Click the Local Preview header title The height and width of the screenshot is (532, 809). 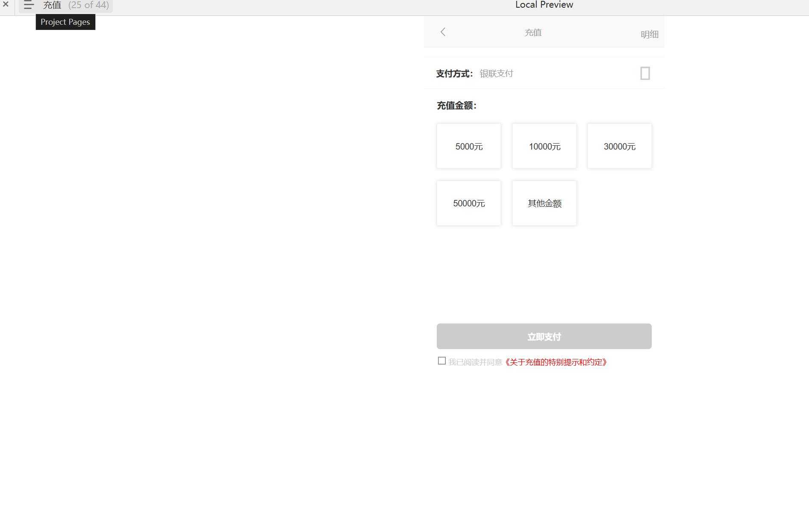point(544,5)
